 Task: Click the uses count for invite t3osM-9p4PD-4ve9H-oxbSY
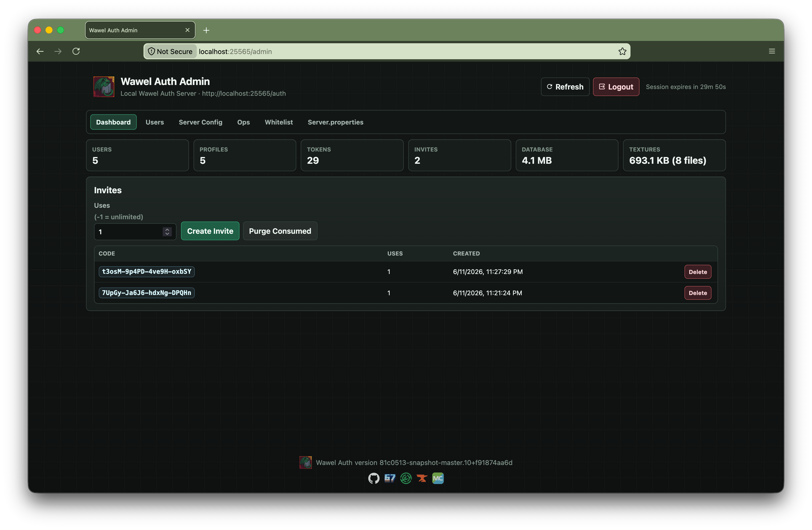pos(388,272)
